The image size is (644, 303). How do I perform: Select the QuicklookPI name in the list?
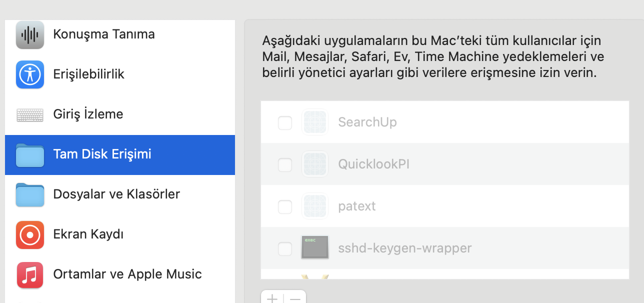pyautogui.click(x=374, y=164)
